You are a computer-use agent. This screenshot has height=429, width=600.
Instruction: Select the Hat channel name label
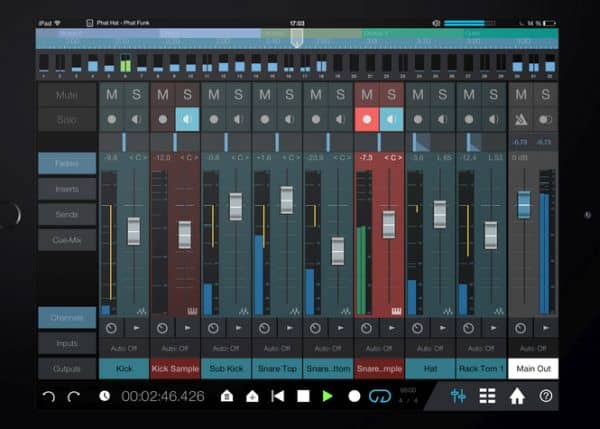430,369
